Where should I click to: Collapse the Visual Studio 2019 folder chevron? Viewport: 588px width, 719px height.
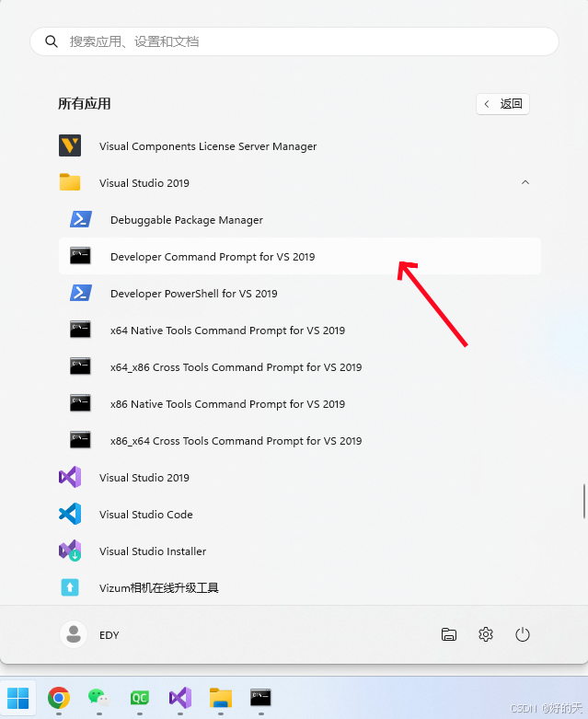pos(525,182)
